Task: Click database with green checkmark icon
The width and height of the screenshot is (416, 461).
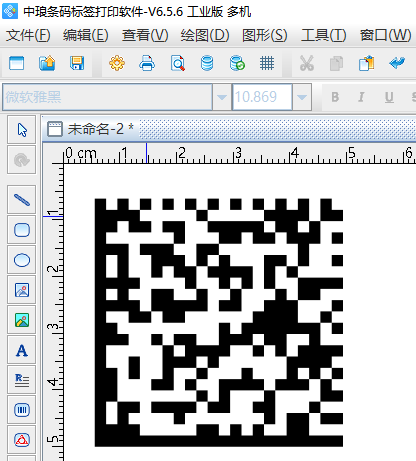Action: [237, 63]
